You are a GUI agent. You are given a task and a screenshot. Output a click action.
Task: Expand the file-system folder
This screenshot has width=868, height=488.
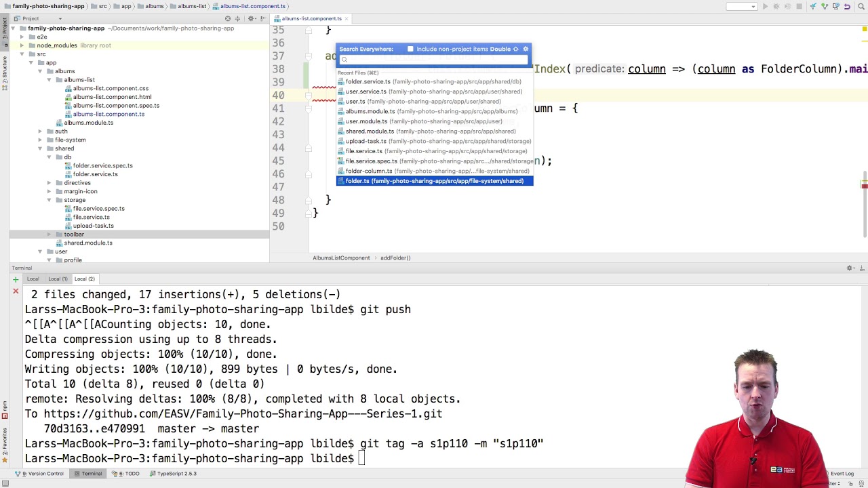(40, 140)
